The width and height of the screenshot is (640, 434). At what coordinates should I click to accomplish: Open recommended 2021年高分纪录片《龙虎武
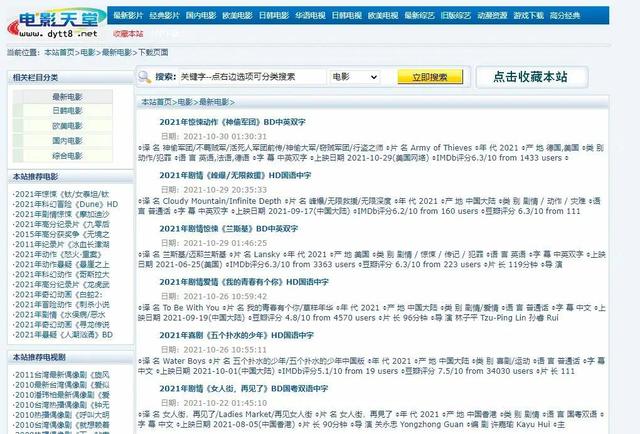tap(62, 285)
